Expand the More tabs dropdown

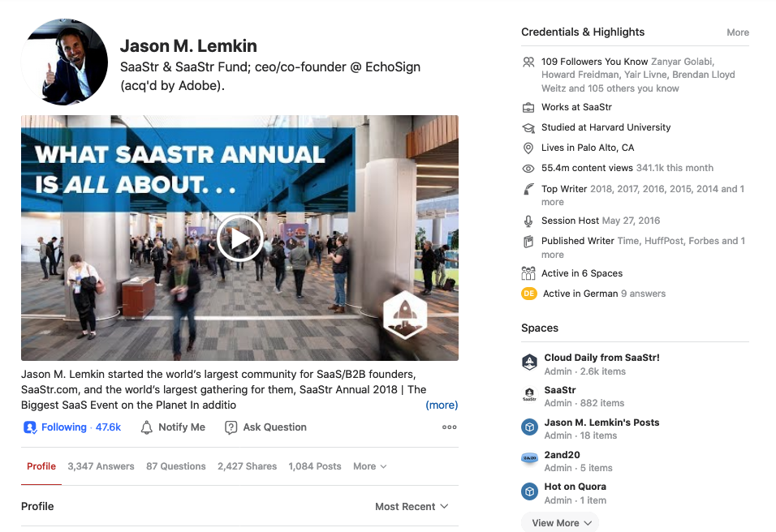click(369, 466)
